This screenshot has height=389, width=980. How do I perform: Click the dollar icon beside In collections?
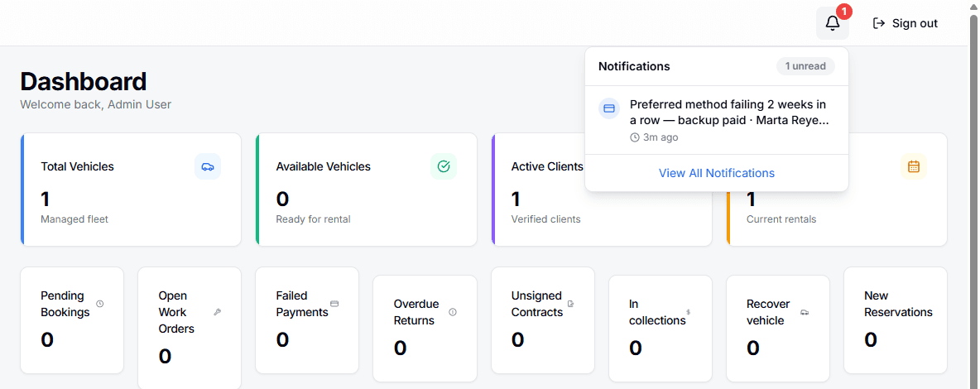pos(688,312)
